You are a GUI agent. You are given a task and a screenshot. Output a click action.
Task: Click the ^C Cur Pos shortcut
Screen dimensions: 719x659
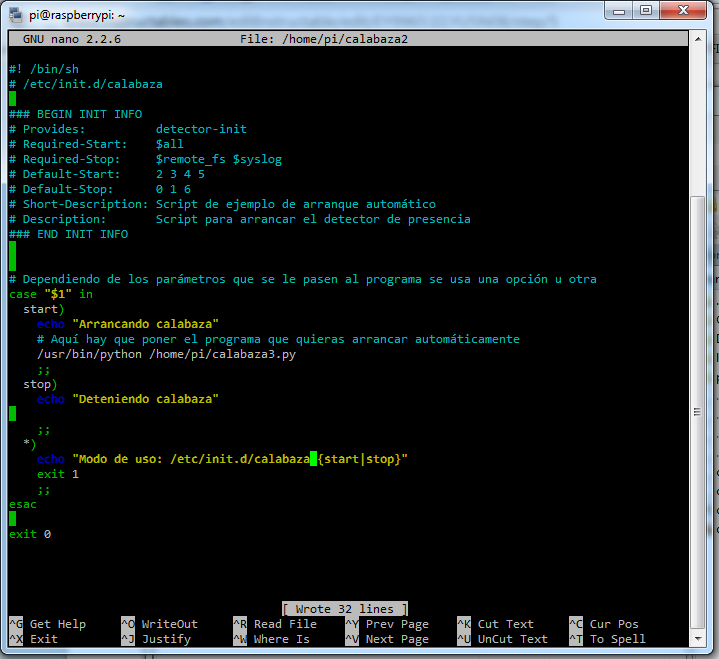[x=604, y=624]
